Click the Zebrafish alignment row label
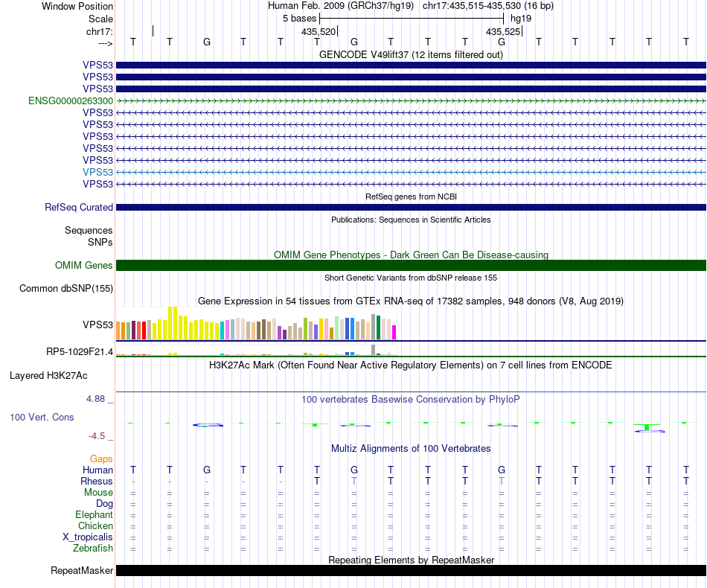 pos(93,549)
